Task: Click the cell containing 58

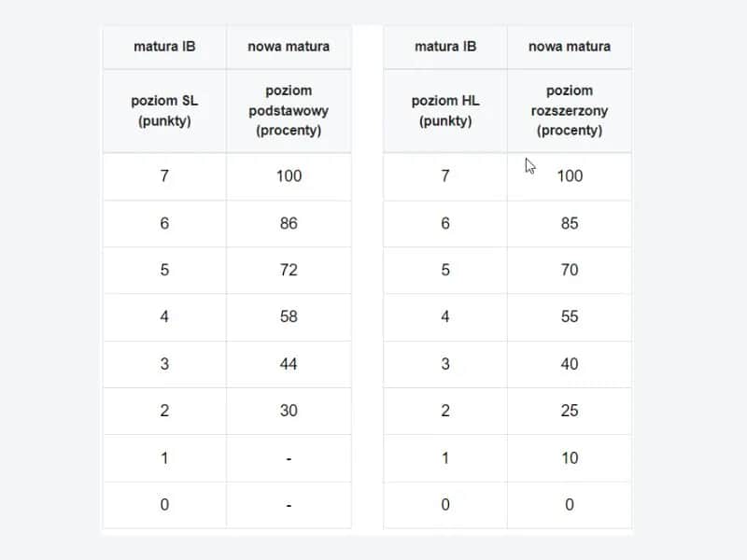Action: 289,316
